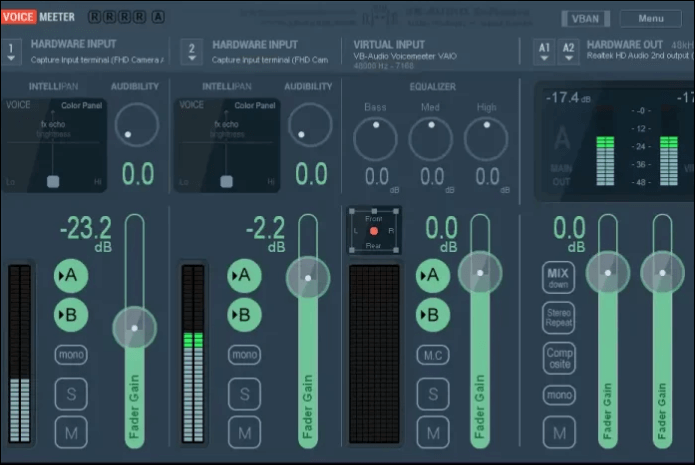
Task: Click second master bus fader knob
Action: point(662,273)
